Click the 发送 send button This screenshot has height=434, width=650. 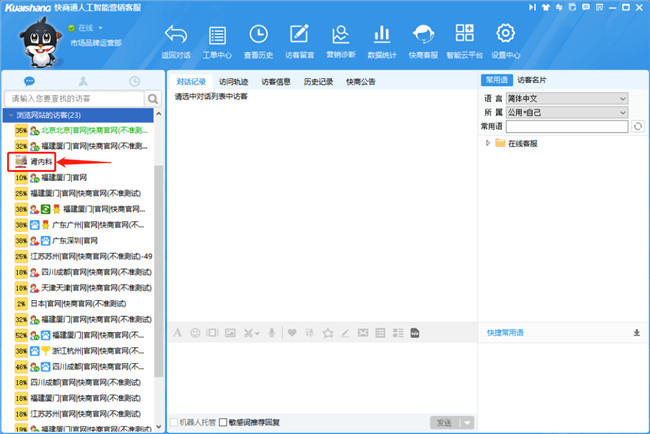click(444, 422)
